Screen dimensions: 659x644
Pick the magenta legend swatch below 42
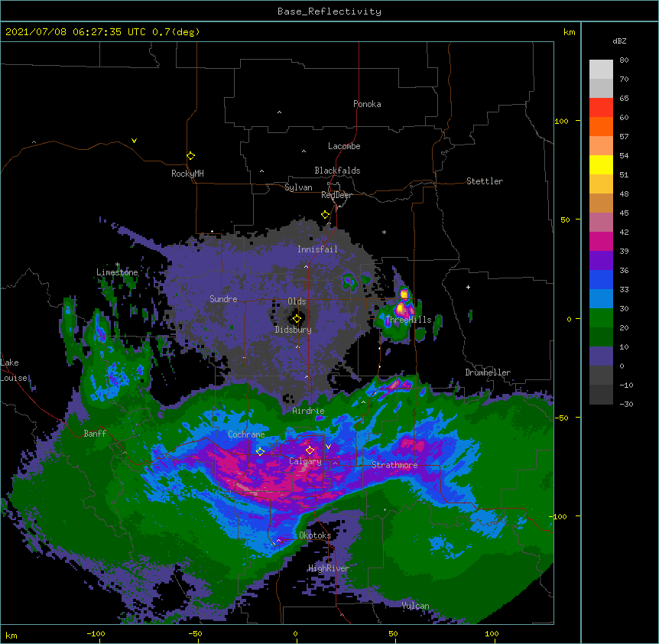(x=601, y=241)
